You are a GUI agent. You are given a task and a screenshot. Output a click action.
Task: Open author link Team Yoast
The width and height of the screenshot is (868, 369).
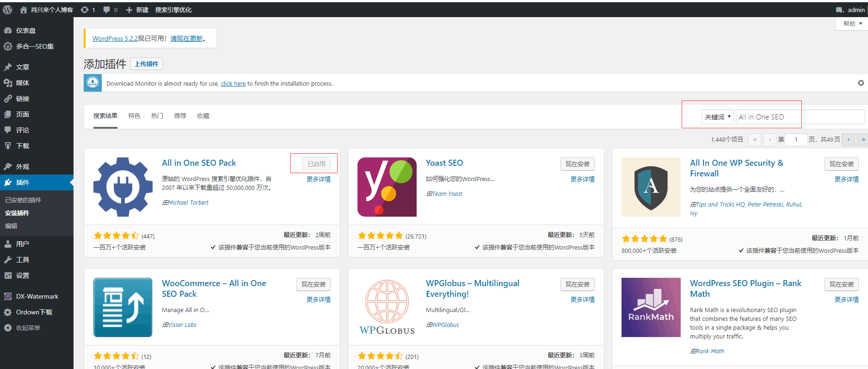coord(447,194)
